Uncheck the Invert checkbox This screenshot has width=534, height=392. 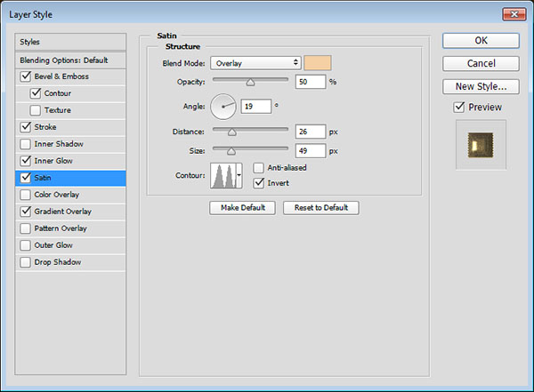click(x=258, y=183)
